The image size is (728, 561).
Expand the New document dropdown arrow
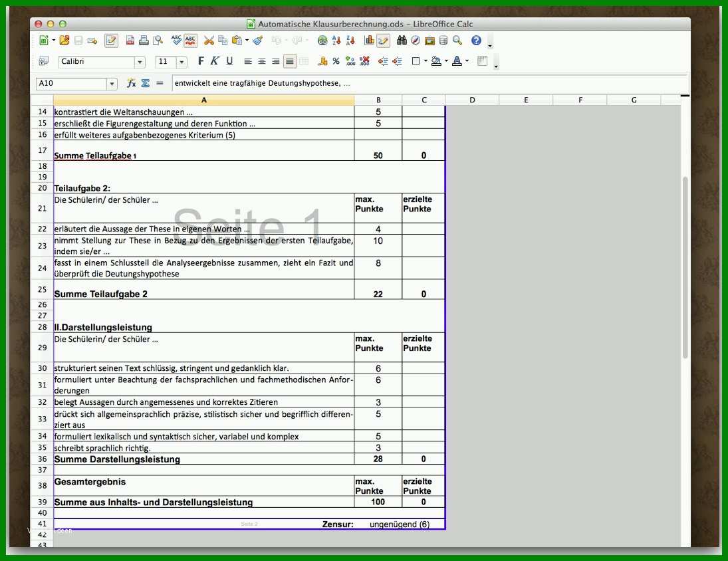tap(54, 41)
